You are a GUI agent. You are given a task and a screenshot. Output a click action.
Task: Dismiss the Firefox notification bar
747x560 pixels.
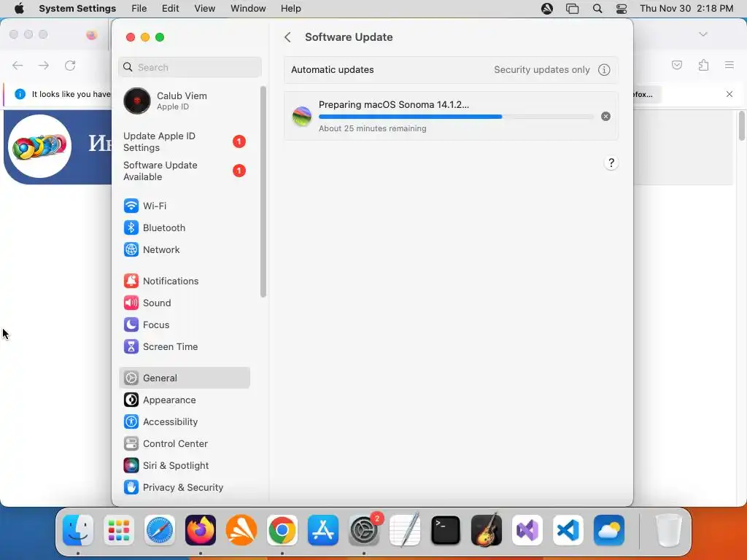pyautogui.click(x=729, y=94)
